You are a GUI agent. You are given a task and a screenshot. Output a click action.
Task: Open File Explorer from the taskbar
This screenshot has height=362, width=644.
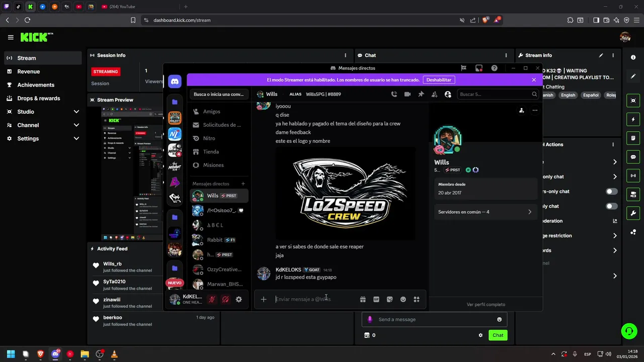85,354
